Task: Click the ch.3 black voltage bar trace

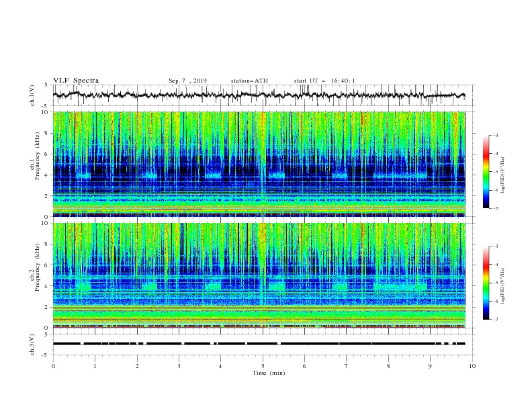Action: 259,344
